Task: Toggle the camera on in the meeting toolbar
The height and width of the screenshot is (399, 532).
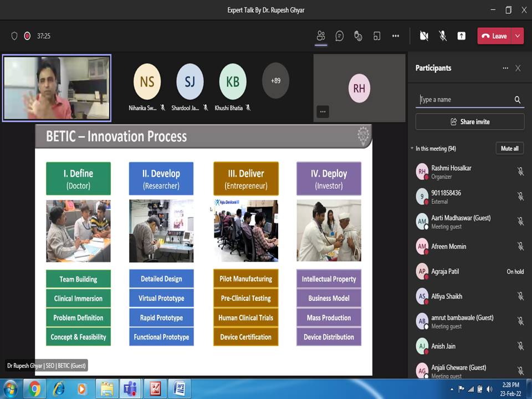Action: click(424, 36)
